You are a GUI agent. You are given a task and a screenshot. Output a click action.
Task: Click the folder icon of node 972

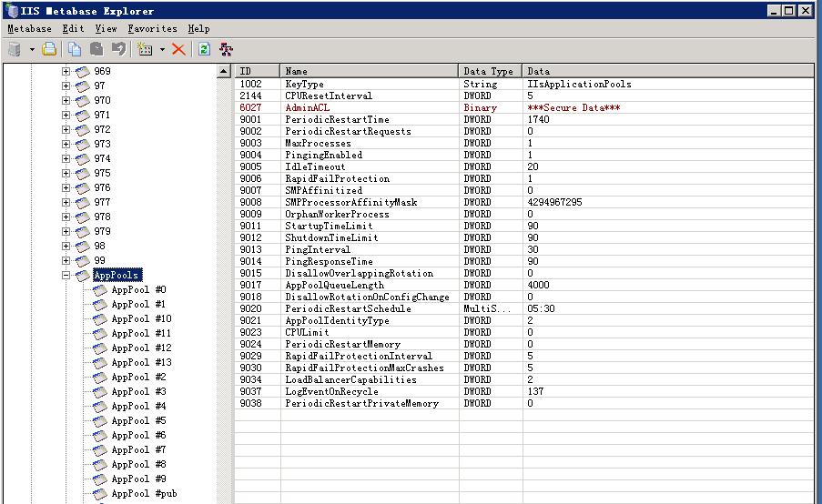[x=82, y=129]
